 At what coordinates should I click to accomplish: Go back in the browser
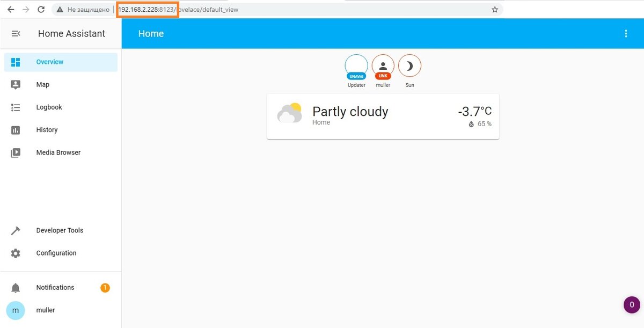click(11, 10)
